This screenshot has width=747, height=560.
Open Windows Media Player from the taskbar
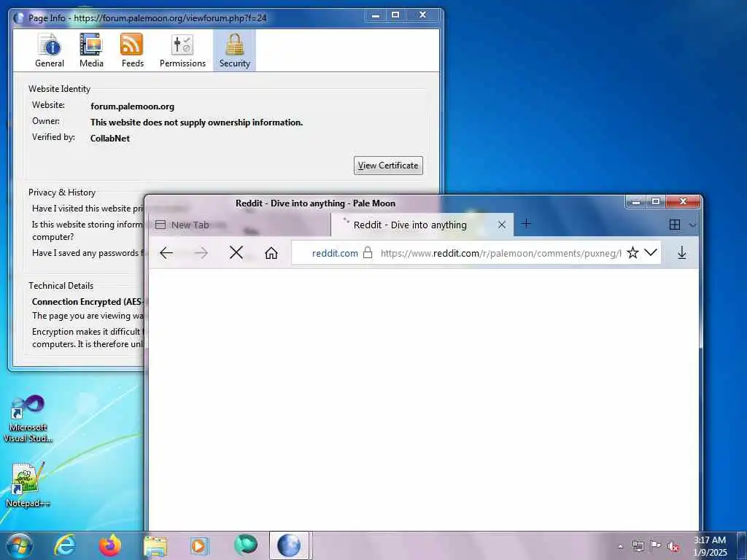click(x=200, y=545)
